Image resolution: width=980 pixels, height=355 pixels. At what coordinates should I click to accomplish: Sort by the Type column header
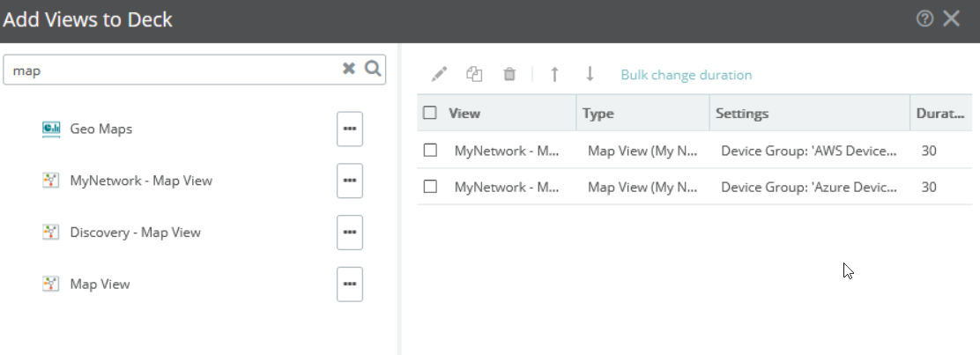click(x=598, y=113)
